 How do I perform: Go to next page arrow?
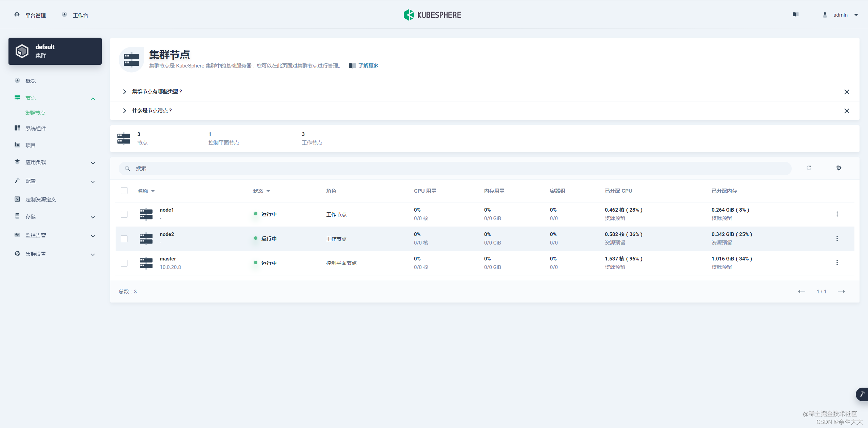pos(841,292)
